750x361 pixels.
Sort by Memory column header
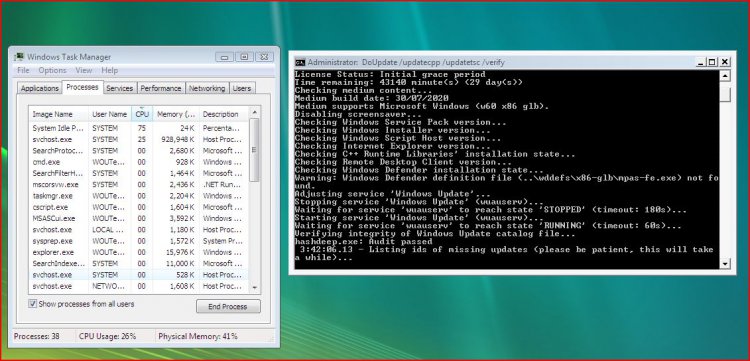click(x=176, y=114)
